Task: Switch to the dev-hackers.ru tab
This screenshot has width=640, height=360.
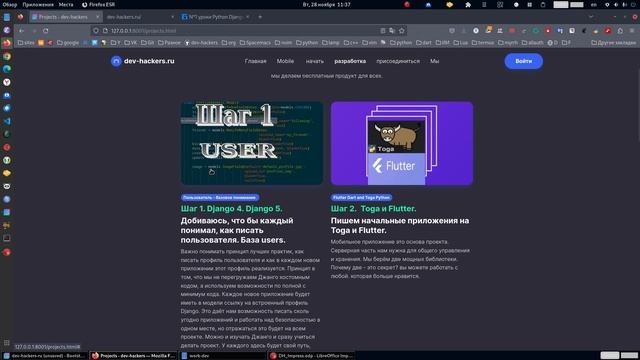Action: pyautogui.click(x=139, y=17)
